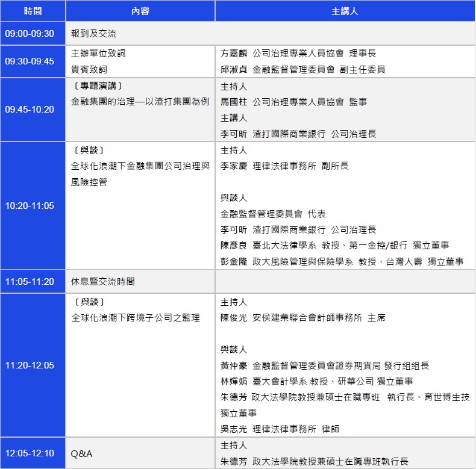The image size is (476, 469).
Task: Click the 〔專題演講〕 label
Action: pyautogui.click(x=98, y=86)
